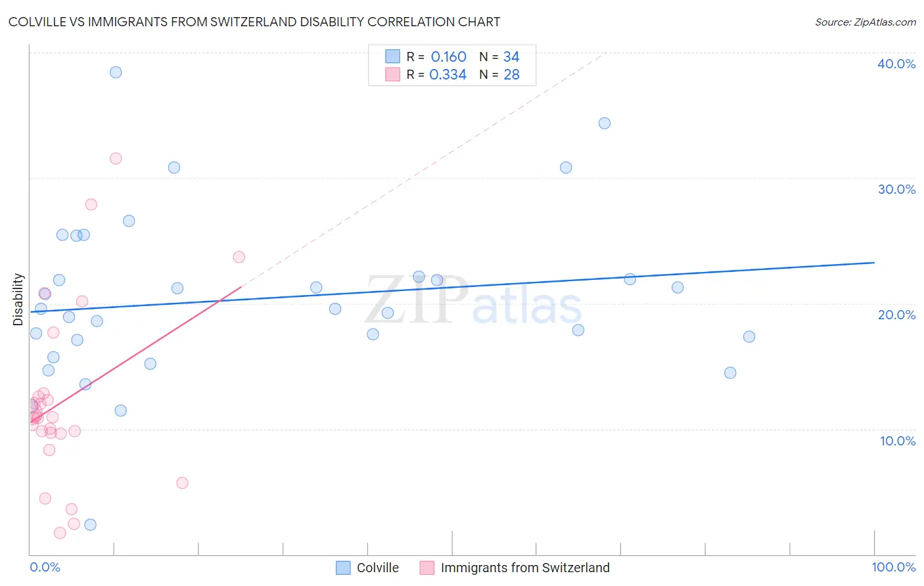
Task: Click the 40.0% y-axis label
Action: (896, 64)
